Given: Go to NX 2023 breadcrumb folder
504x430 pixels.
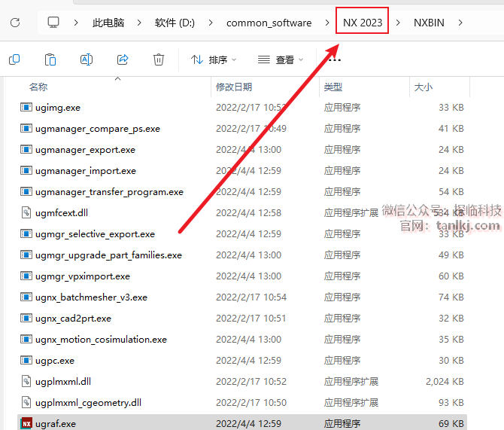Looking at the screenshot, I should [363, 23].
